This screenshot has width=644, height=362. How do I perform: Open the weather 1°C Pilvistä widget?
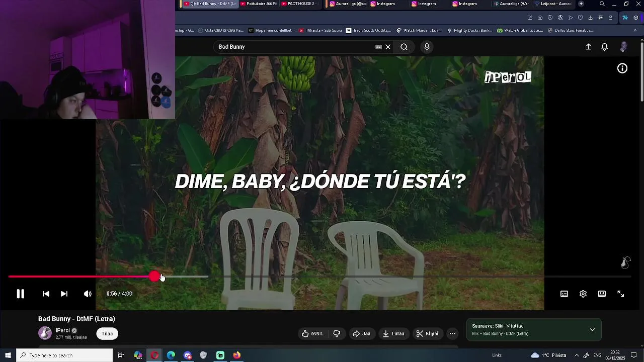click(548, 355)
